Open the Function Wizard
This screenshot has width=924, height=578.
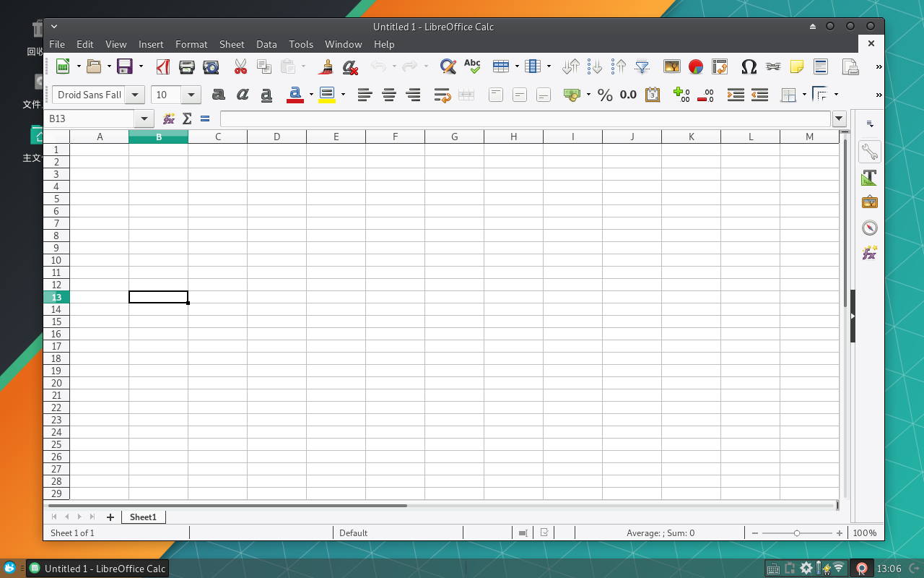[x=169, y=118]
